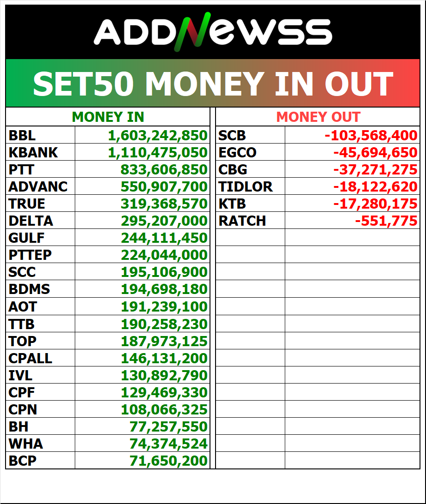
Task: Select the WHA stock symbol
Action: (x=25, y=444)
